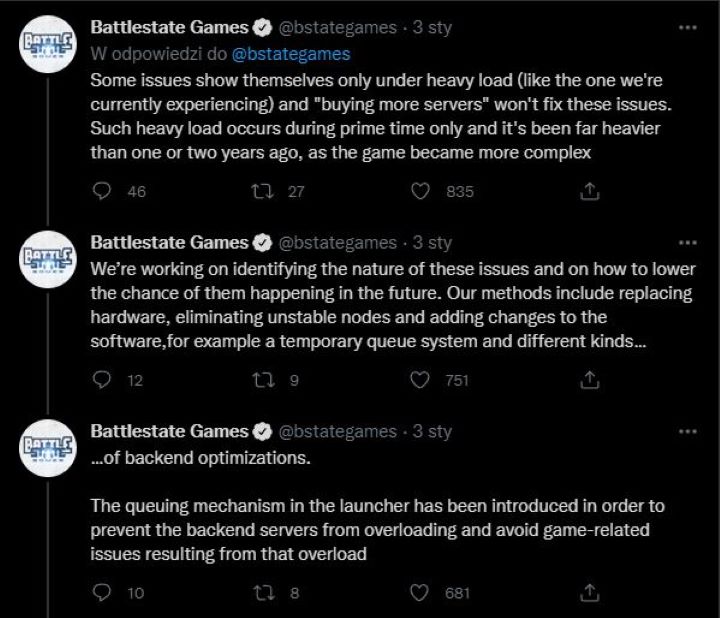720x618 pixels.
Task: Open more options on the first tweet
Action: [x=687, y=27]
